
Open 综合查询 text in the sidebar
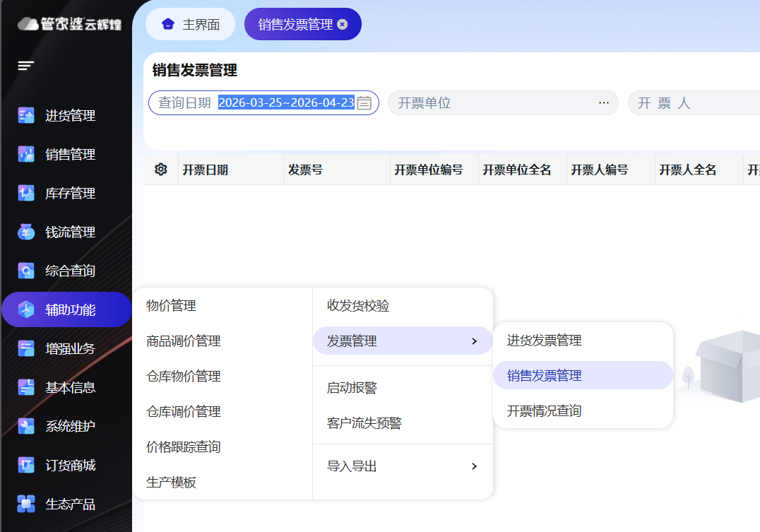pos(71,271)
